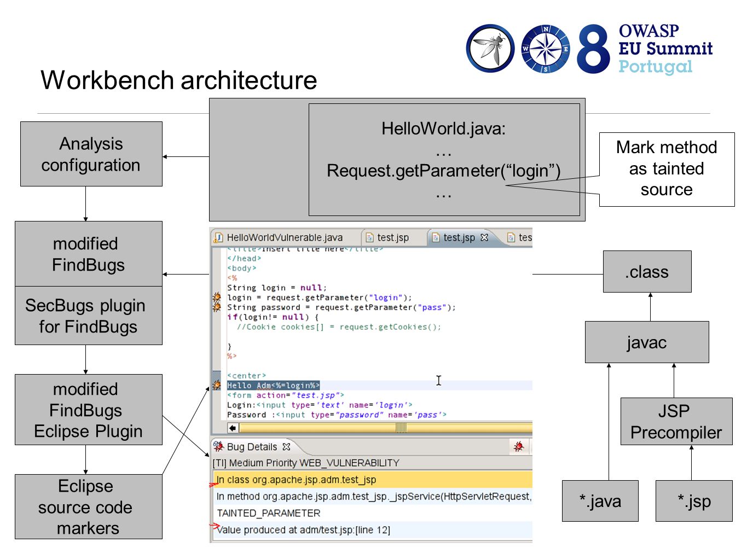Screen dimensions: 747x560
Task: Click the '.class' box
Action: pyautogui.click(x=647, y=272)
